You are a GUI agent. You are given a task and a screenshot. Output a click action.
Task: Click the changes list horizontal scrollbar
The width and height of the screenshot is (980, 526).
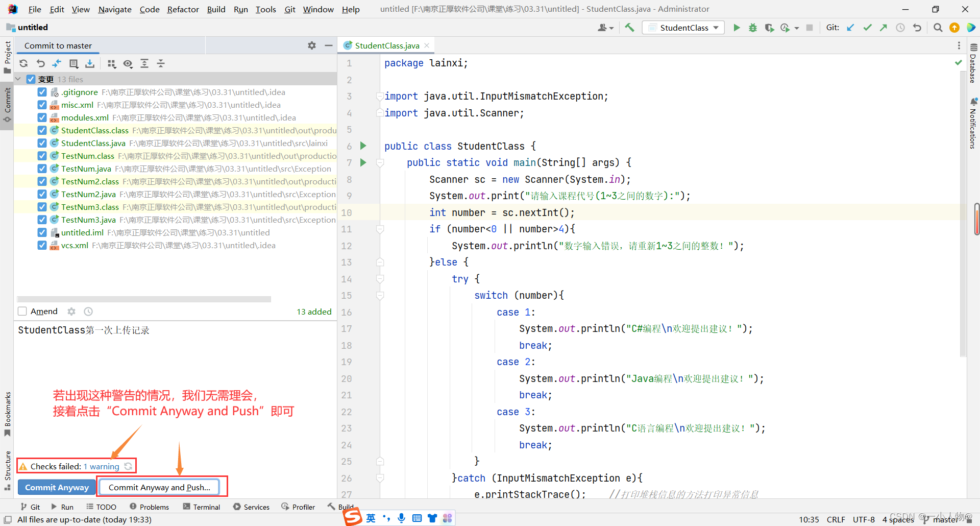click(144, 299)
